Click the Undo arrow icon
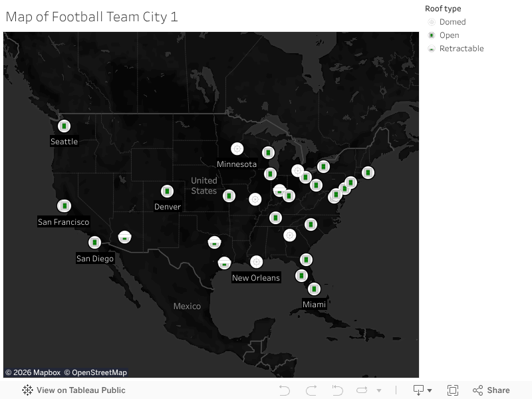The image size is (532, 399). 285,390
